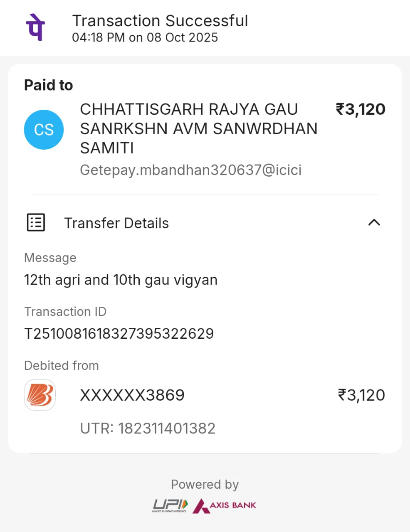Click the CS recipient avatar
This screenshot has width=410, height=532.
click(44, 130)
